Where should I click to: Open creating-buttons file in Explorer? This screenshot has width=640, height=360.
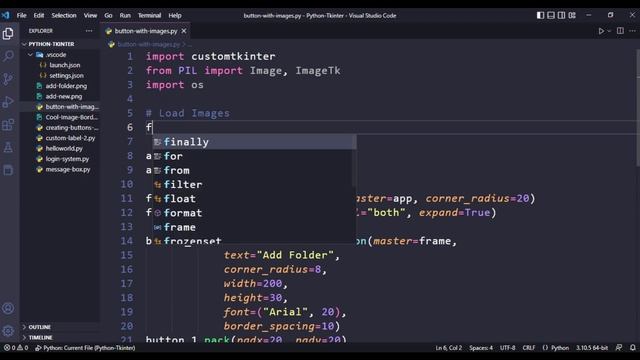pos(60,128)
